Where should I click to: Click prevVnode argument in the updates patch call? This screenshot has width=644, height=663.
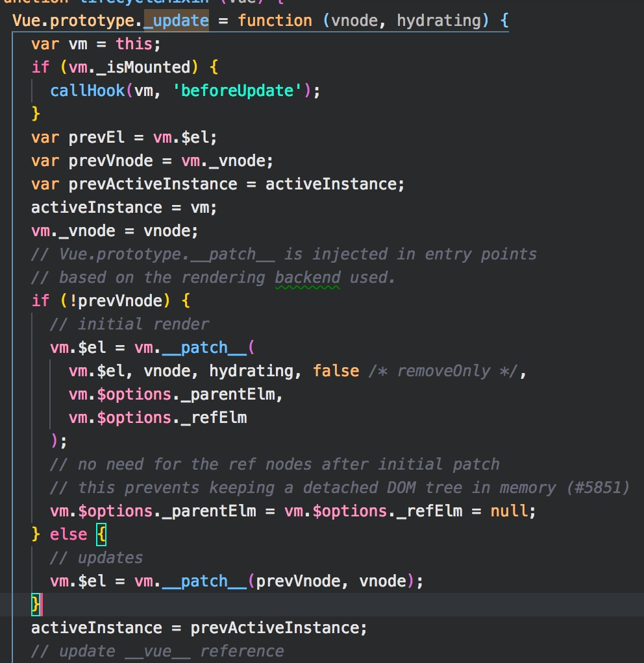tap(298, 581)
